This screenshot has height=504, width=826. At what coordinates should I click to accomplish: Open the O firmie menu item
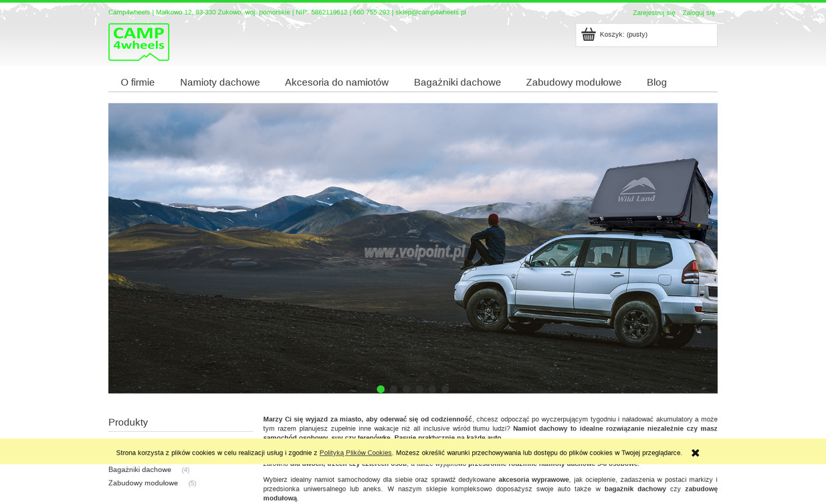click(138, 82)
